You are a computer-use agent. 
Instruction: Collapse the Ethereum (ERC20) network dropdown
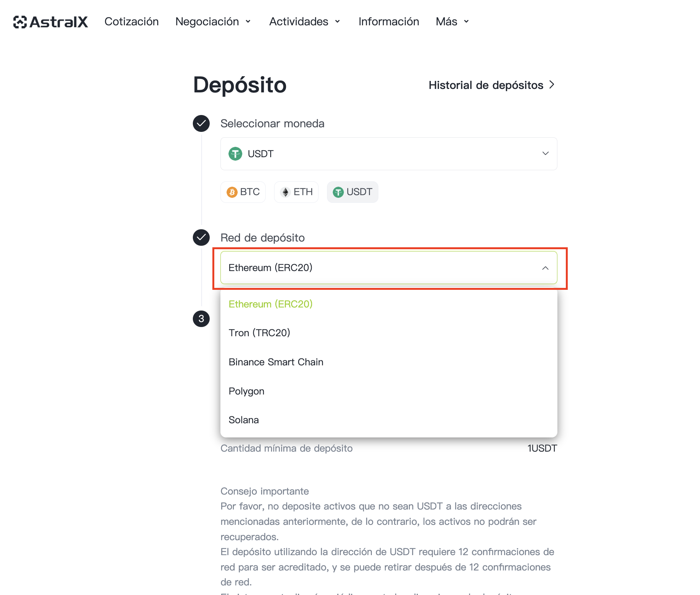(389, 268)
